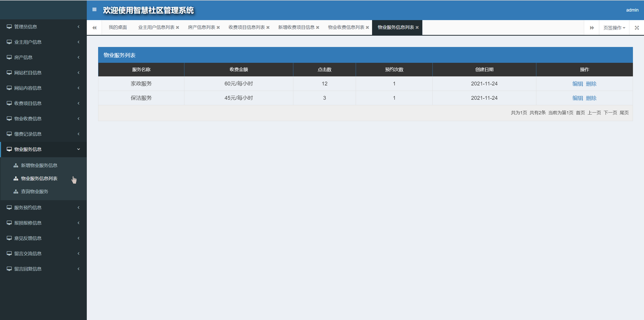The width and height of the screenshot is (644, 320).
Task: Click monitor icon beside 管理员信息
Action: point(9,27)
